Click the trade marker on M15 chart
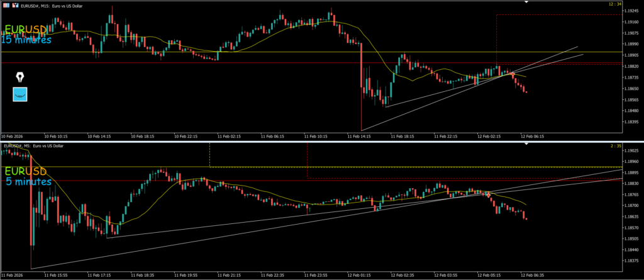644x280 pixels. pyautogui.click(x=513, y=75)
